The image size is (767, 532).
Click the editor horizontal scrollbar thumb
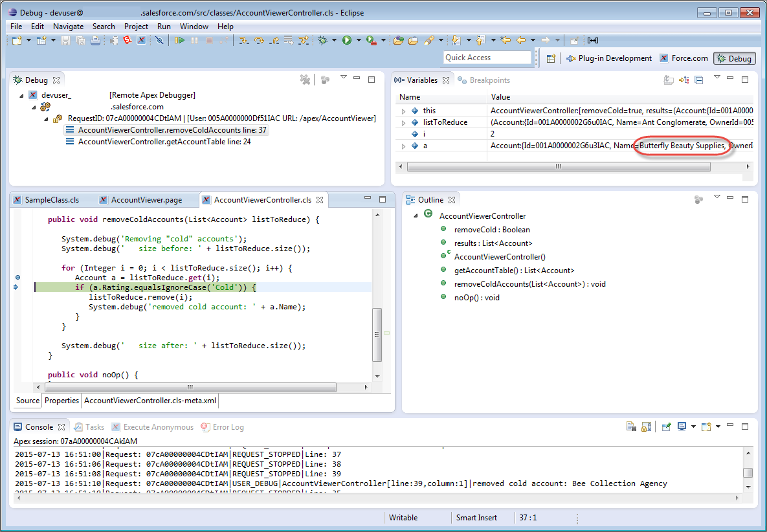[x=190, y=387]
